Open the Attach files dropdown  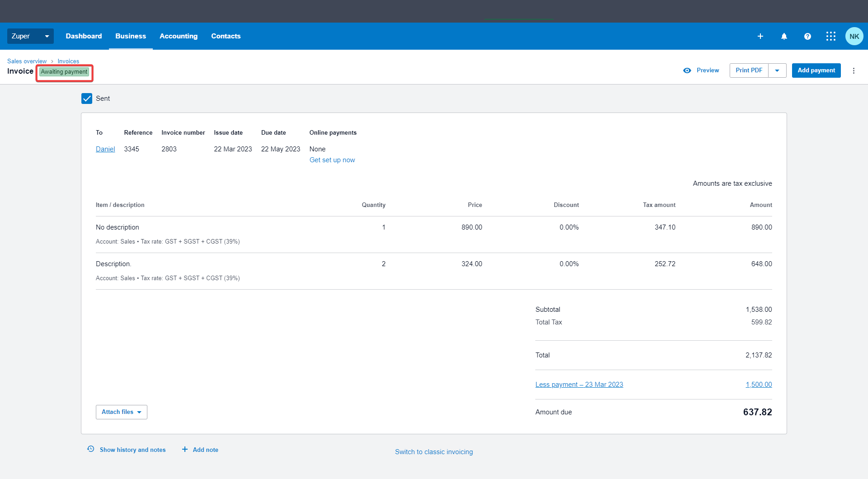click(x=121, y=412)
